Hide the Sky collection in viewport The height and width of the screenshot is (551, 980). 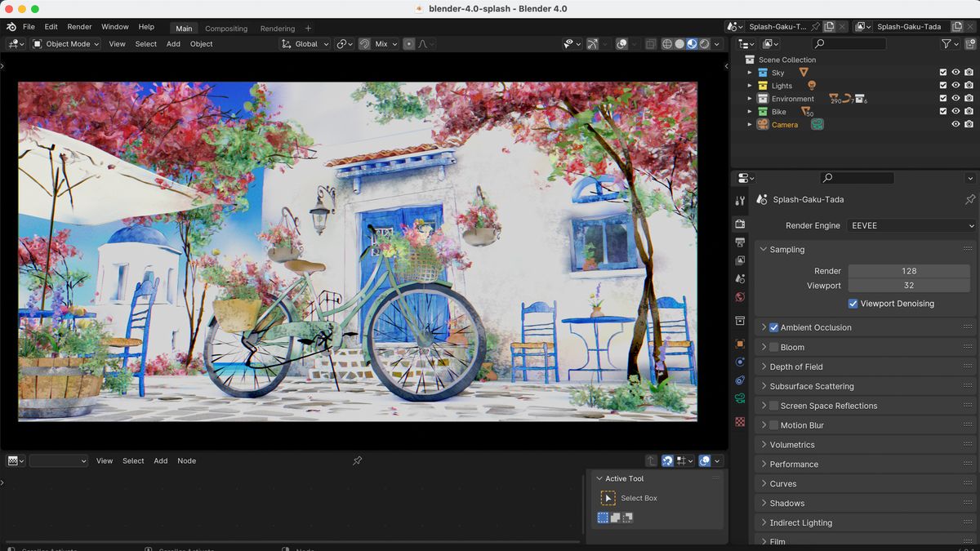[x=955, y=72]
